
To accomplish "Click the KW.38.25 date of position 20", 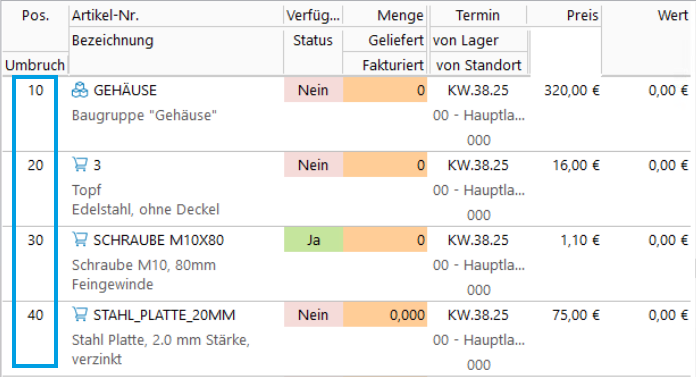I will click(478, 165).
